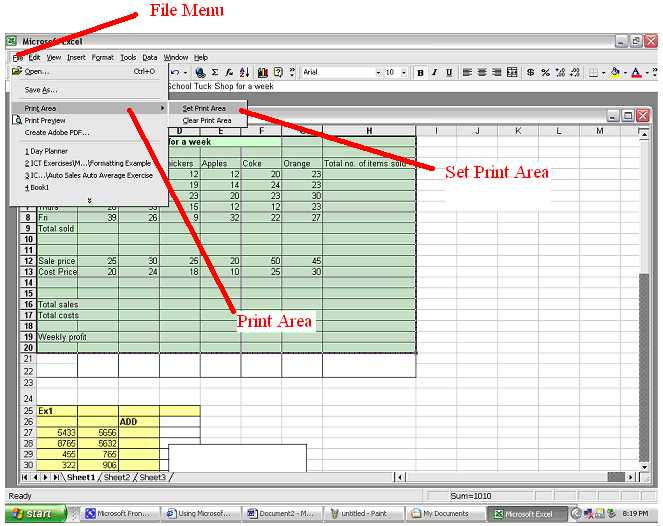Select Clear Print Area submenu item
This screenshot has width=663, height=526.
208,121
